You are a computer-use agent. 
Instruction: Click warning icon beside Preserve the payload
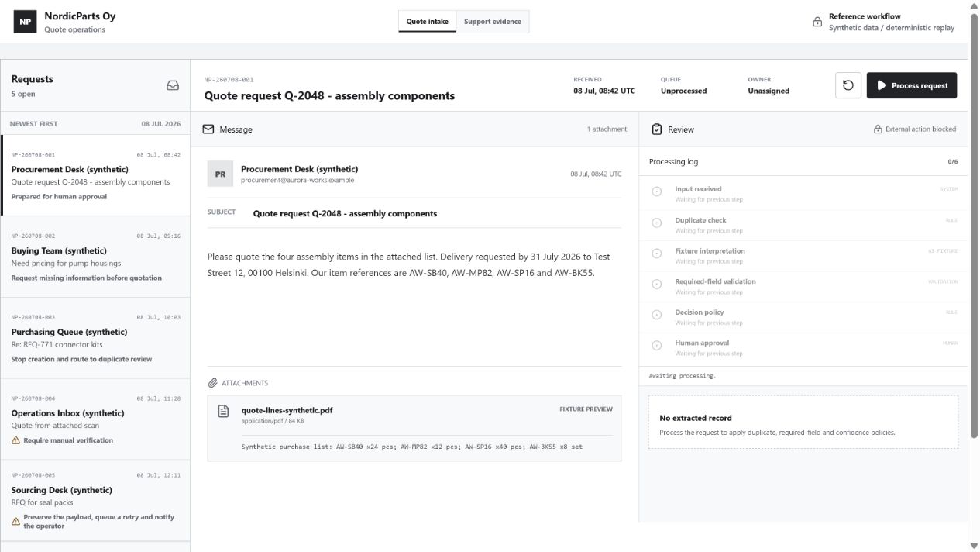[x=15, y=521]
